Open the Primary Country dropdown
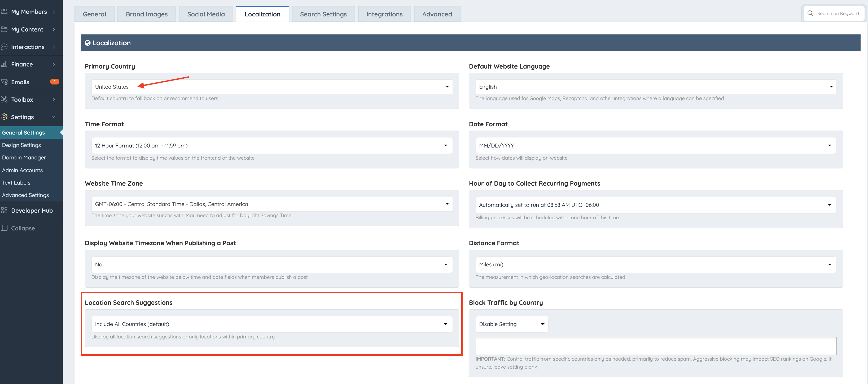 [x=271, y=87]
